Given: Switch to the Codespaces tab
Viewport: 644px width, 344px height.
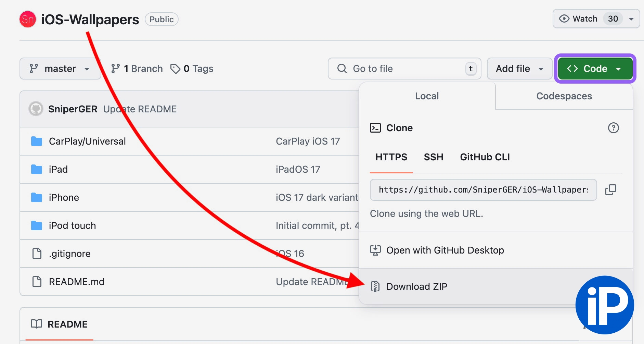Looking at the screenshot, I should pyautogui.click(x=564, y=96).
